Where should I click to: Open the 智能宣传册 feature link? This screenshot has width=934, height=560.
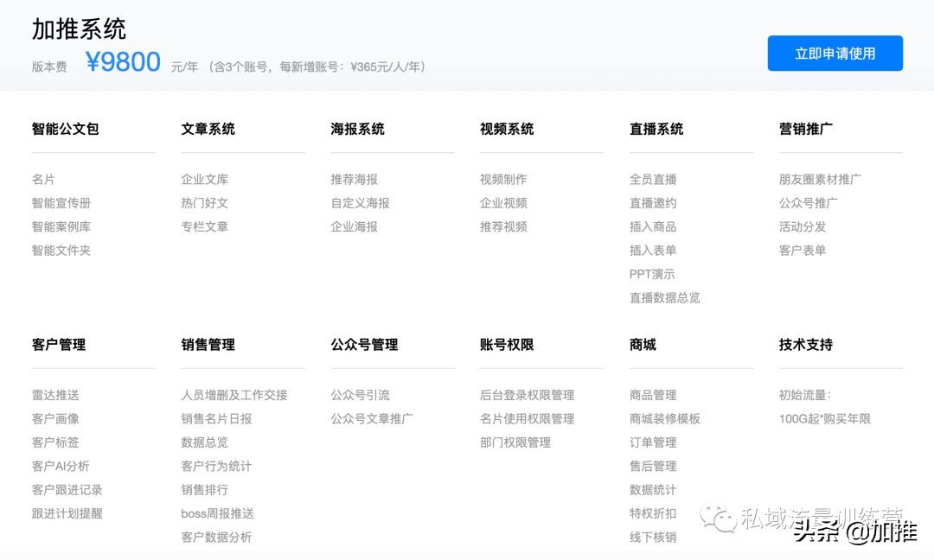coord(61,203)
